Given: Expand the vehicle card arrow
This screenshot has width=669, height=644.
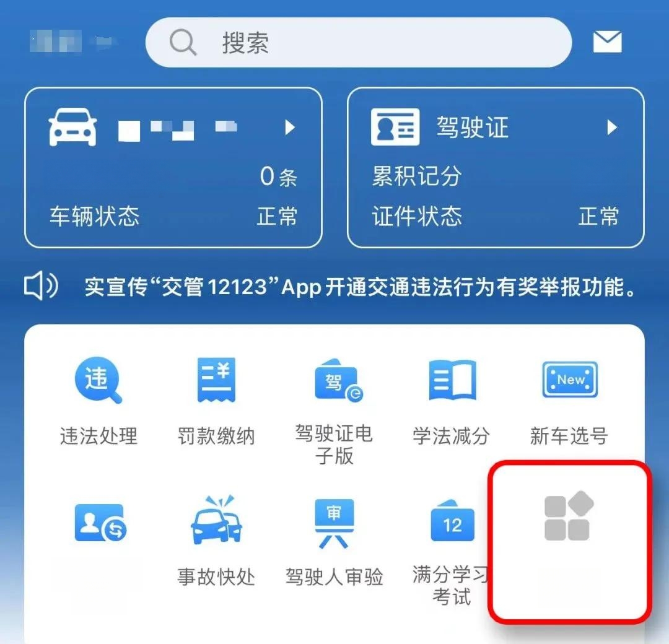Looking at the screenshot, I should [x=290, y=127].
